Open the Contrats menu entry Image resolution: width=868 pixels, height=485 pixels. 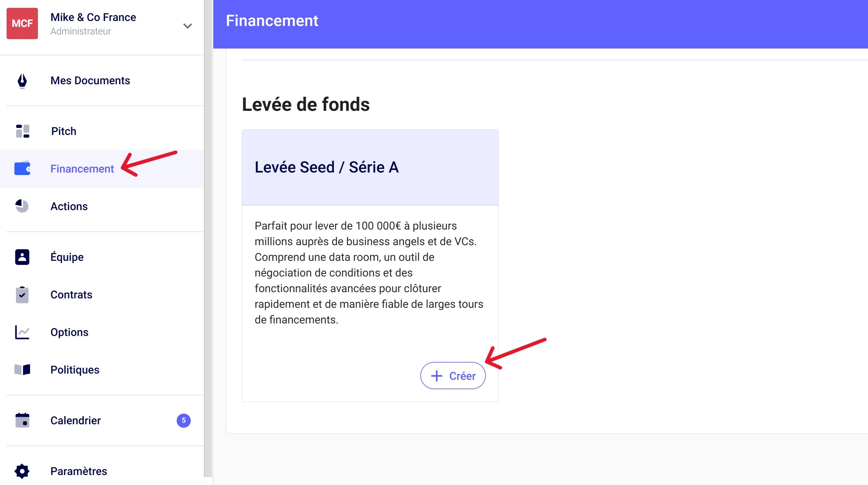[x=71, y=295]
